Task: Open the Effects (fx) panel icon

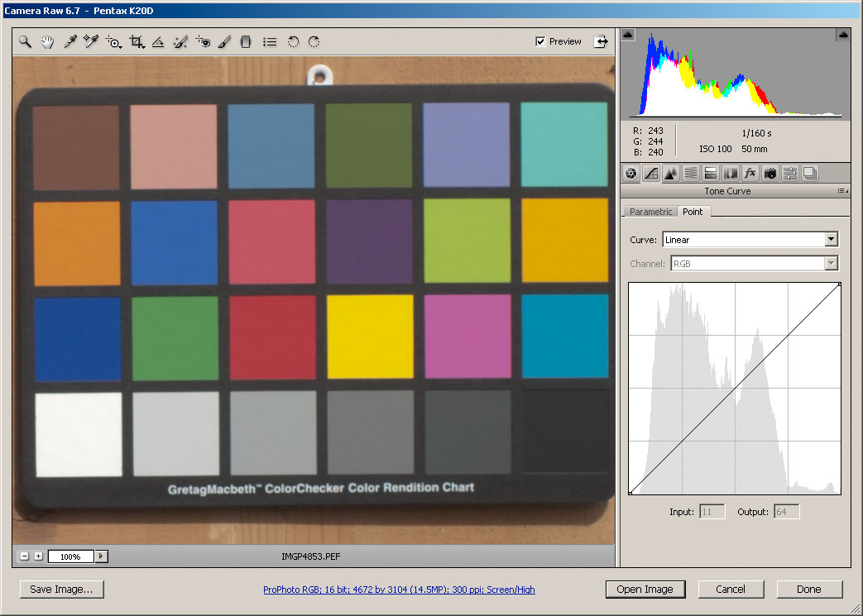Action: point(750,174)
